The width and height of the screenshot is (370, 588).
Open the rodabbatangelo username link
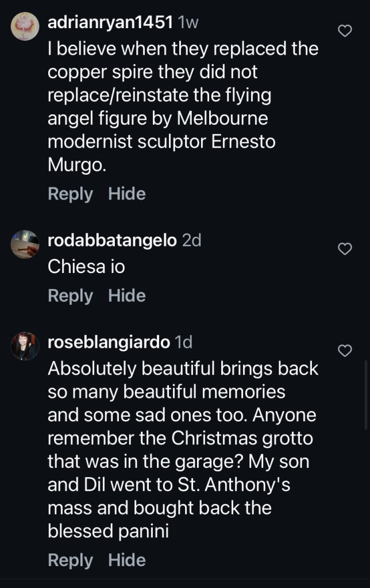coord(112,240)
